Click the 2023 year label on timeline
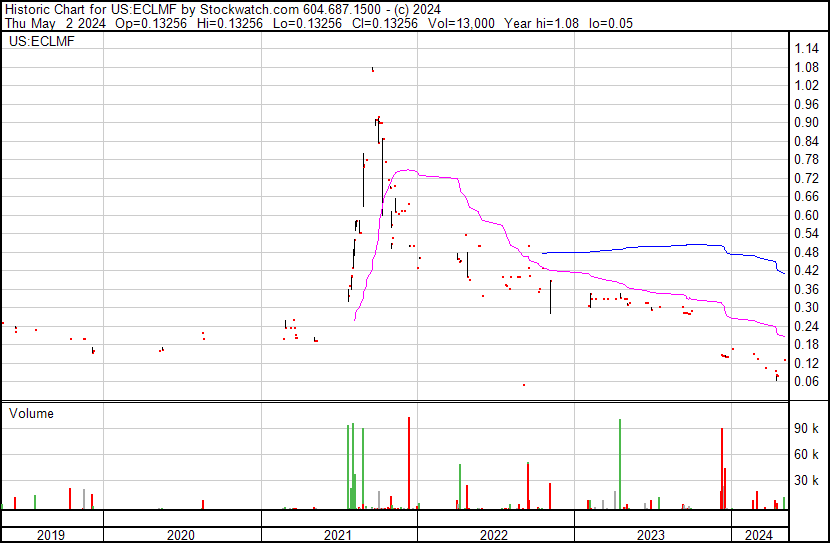The image size is (830, 543). 651,535
